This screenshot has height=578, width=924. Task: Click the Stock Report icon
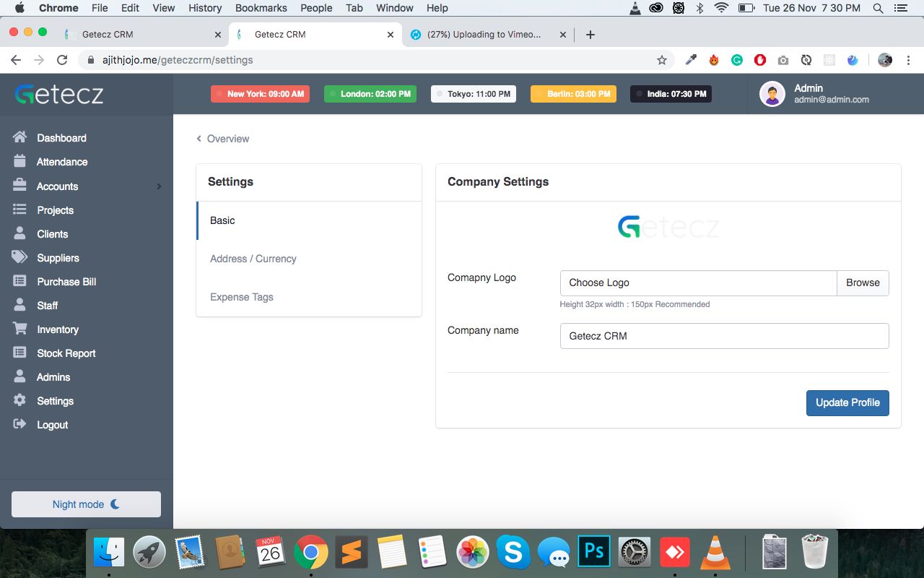click(x=19, y=353)
